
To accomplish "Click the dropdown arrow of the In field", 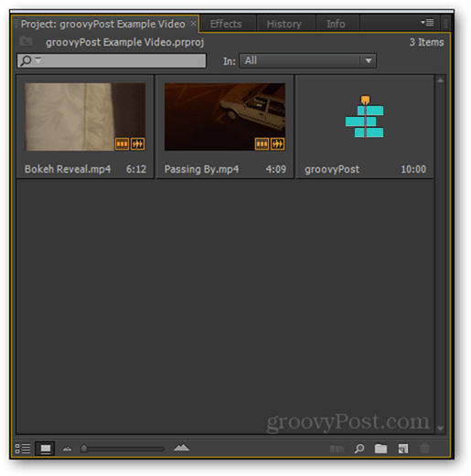I will 369,60.
